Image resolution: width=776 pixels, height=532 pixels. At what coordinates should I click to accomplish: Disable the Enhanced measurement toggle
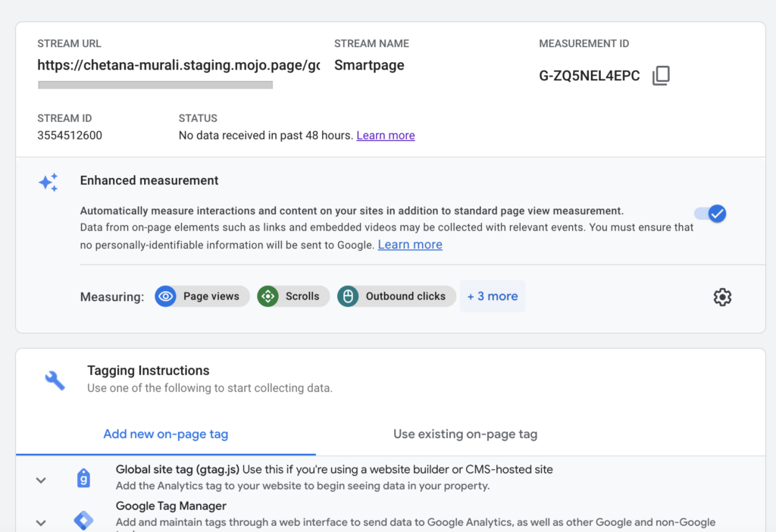[710, 214]
